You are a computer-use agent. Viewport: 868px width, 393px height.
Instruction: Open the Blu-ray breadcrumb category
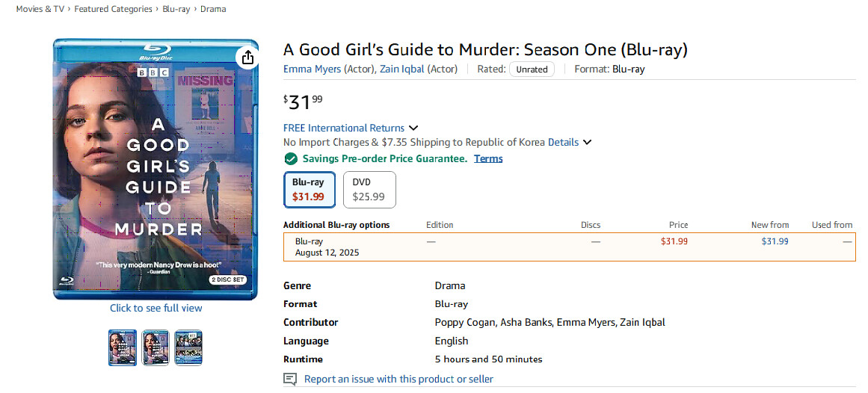(176, 9)
